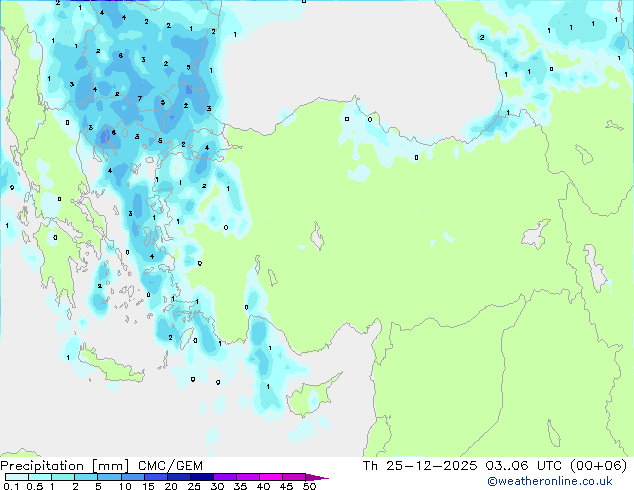Click the '25' legend scale label
This screenshot has height=490, width=634.
[194, 486]
